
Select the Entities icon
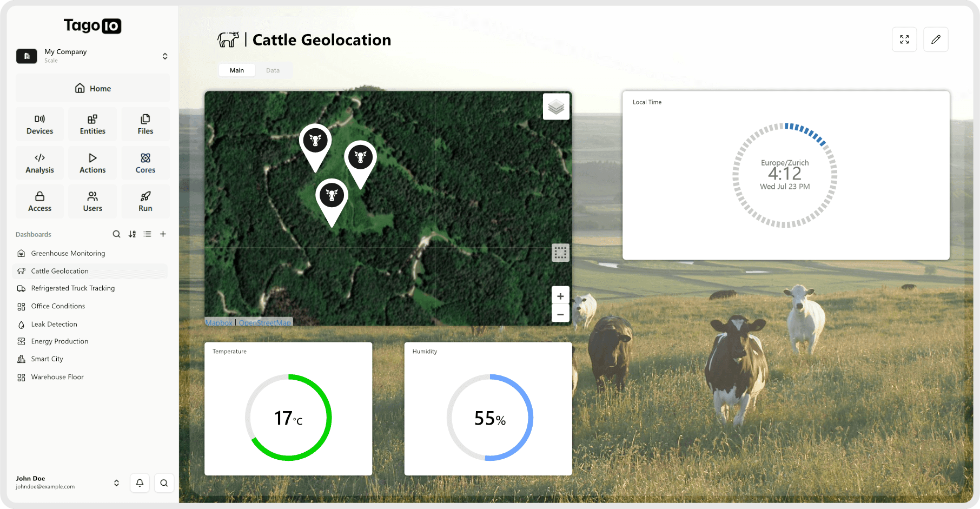pos(92,123)
